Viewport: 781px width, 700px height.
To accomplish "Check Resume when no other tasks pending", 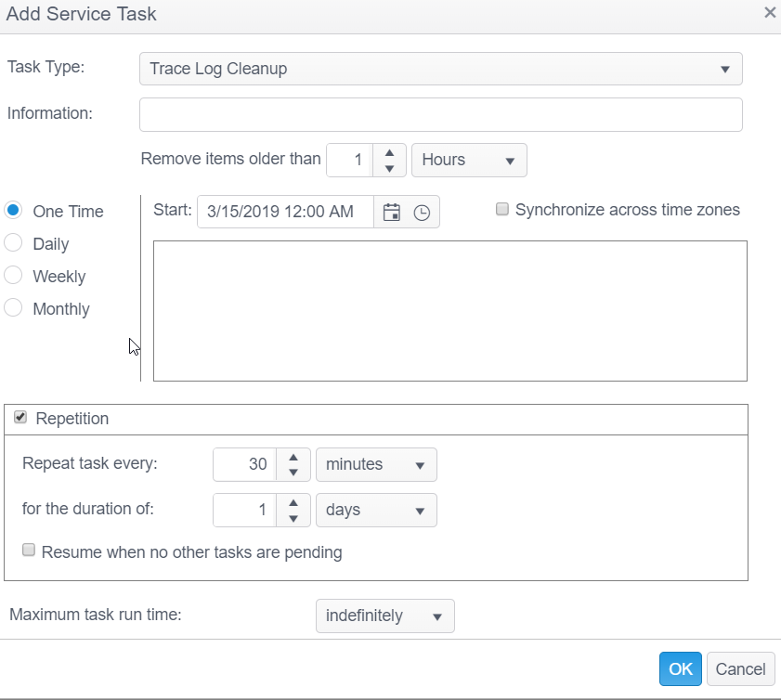I will coord(29,551).
